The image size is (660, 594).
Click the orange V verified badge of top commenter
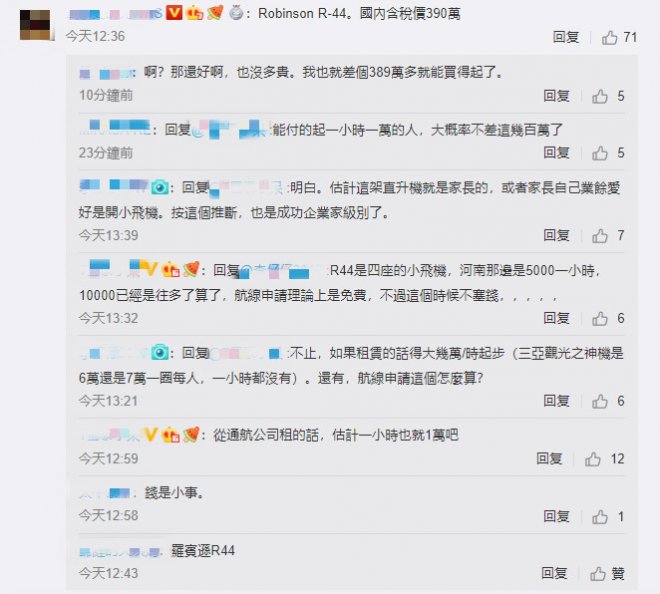pyautogui.click(x=174, y=13)
